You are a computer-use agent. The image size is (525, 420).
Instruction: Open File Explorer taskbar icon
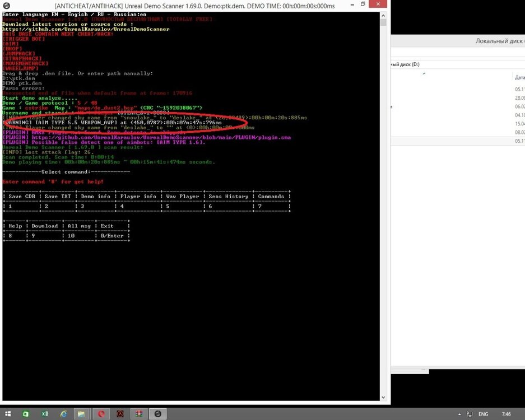81,414
